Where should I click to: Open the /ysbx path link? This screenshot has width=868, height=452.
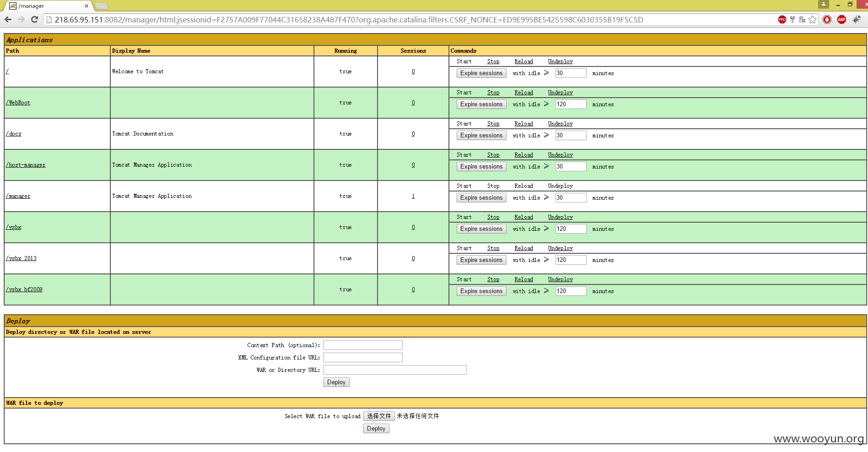(x=14, y=227)
